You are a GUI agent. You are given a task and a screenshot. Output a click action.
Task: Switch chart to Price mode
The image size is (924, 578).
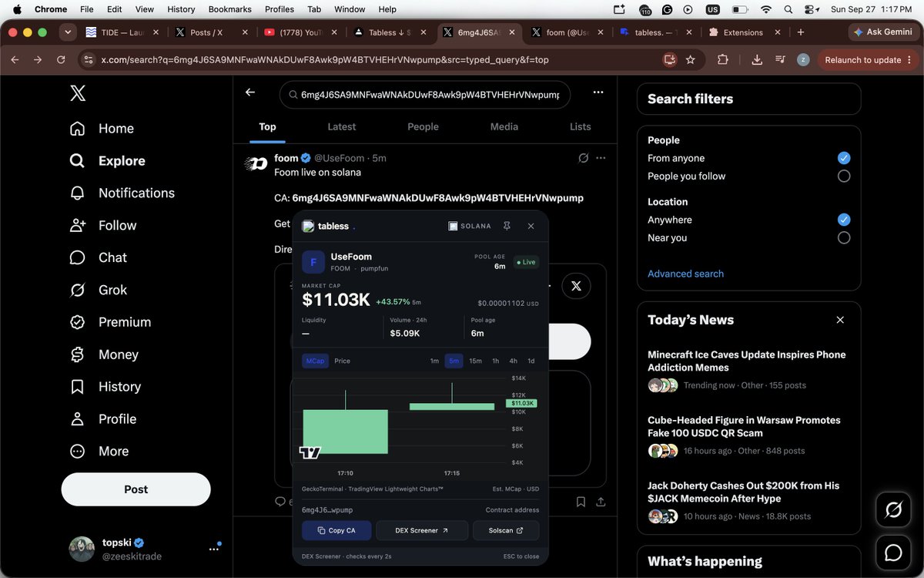click(342, 361)
